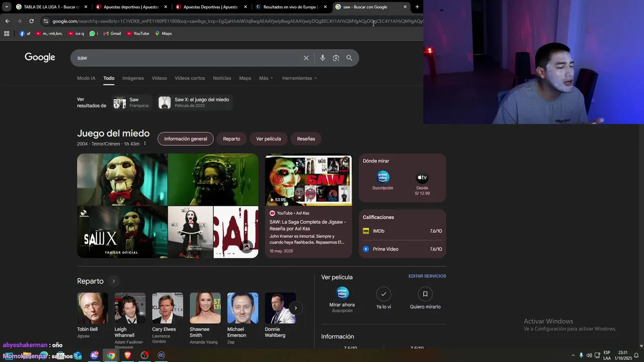The height and width of the screenshot is (362, 644).
Task: Switch to the Noticias tab
Action: 222,78
